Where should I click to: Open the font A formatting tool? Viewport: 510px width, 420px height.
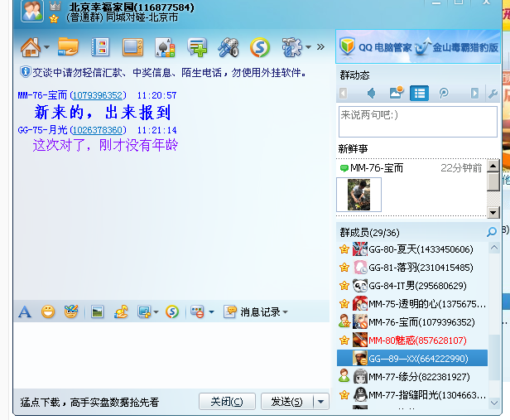25,312
